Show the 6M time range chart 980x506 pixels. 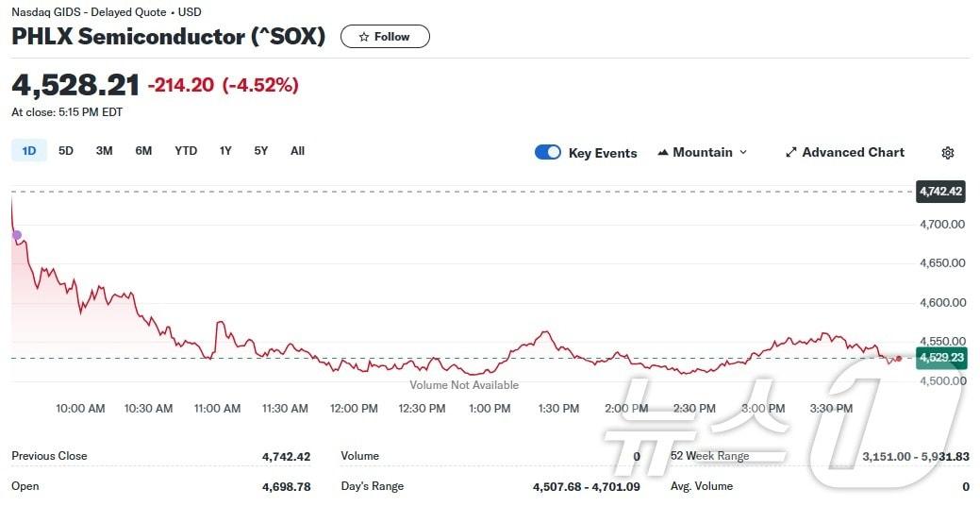[143, 151]
